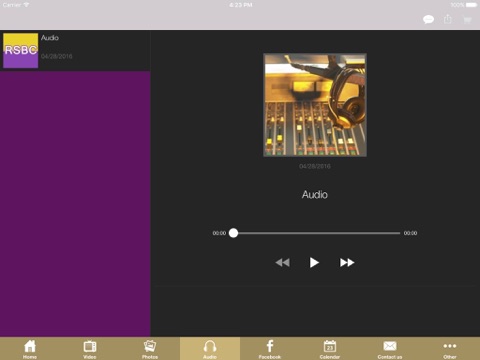Screen dimensions: 480x360
Task: Click the audio progress slider knob
Action: (234, 233)
